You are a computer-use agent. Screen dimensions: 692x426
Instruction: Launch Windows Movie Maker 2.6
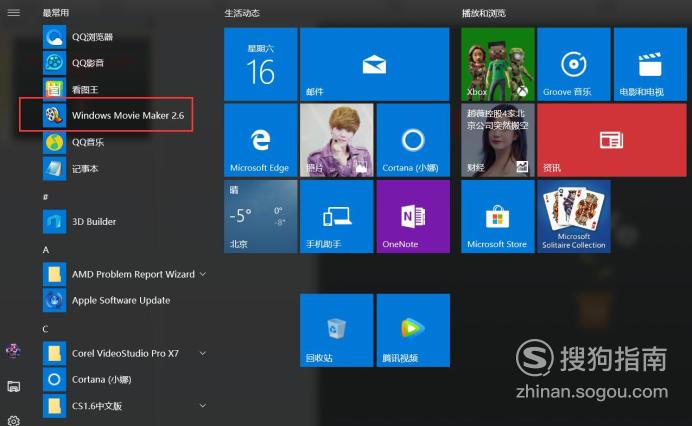click(x=114, y=116)
